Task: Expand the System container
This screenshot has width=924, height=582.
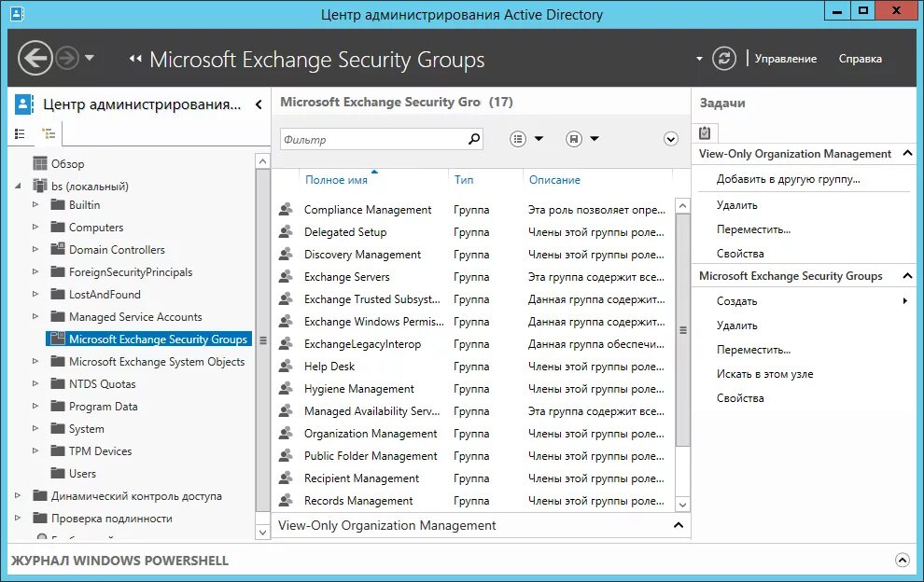Action: coord(35,429)
